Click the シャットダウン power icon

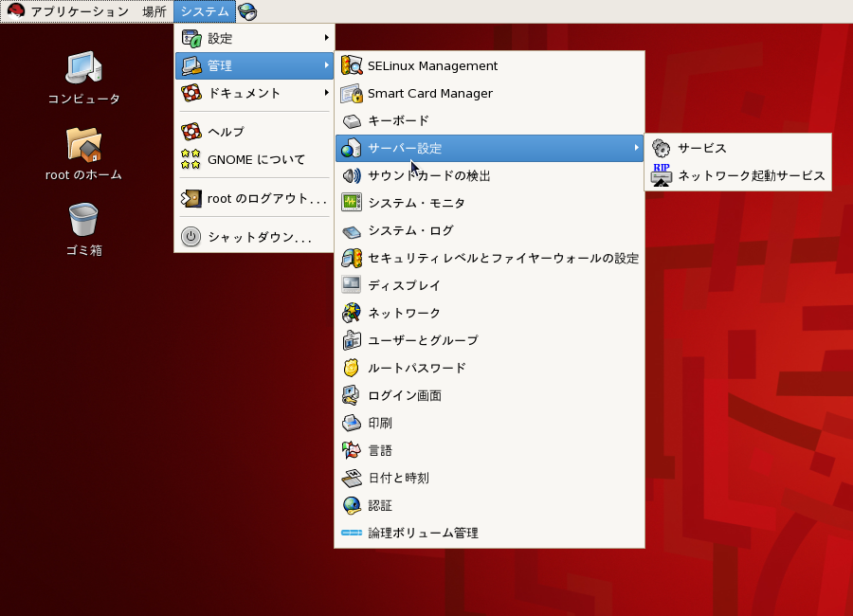tap(191, 237)
